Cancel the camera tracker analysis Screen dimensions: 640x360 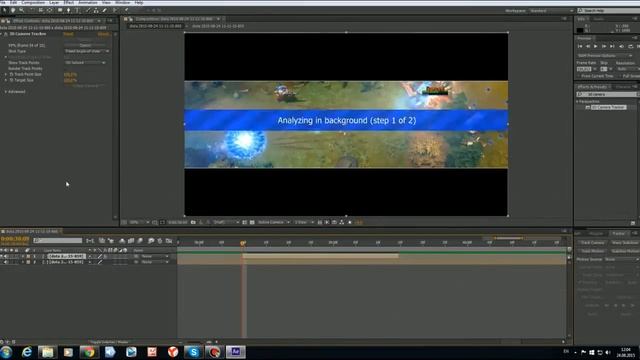pos(86,45)
